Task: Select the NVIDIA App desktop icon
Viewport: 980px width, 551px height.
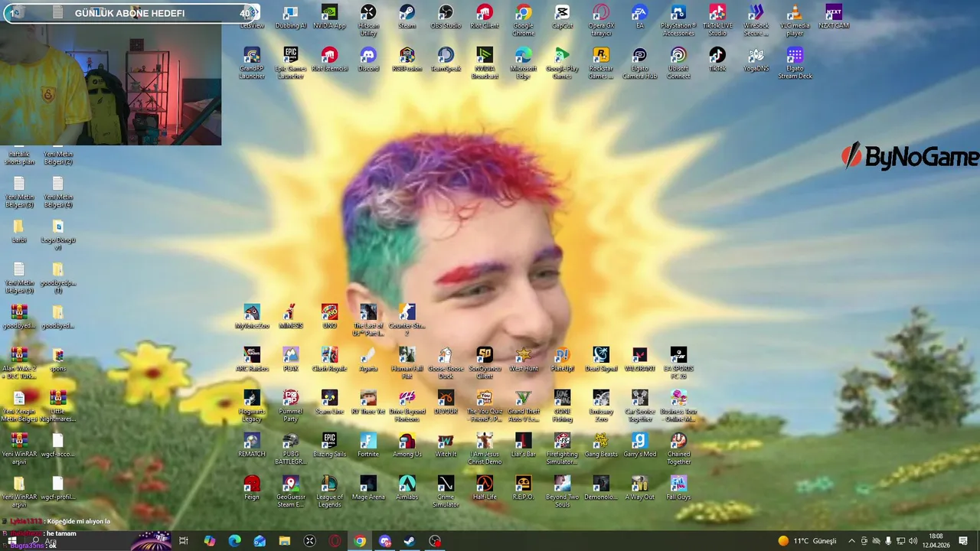Action: pyautogui.click(x=329, y=17)
